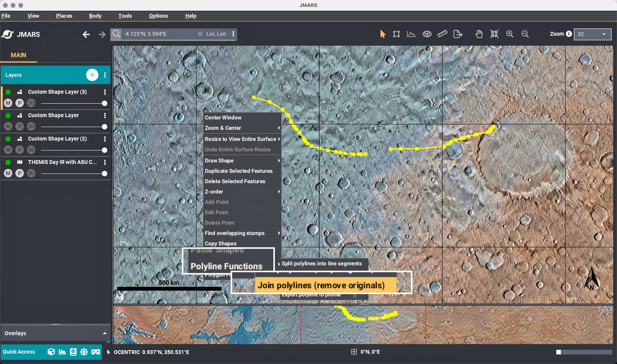Open the investigate eye tool
This screenshot has width=617, height=364.
(427, 34)
